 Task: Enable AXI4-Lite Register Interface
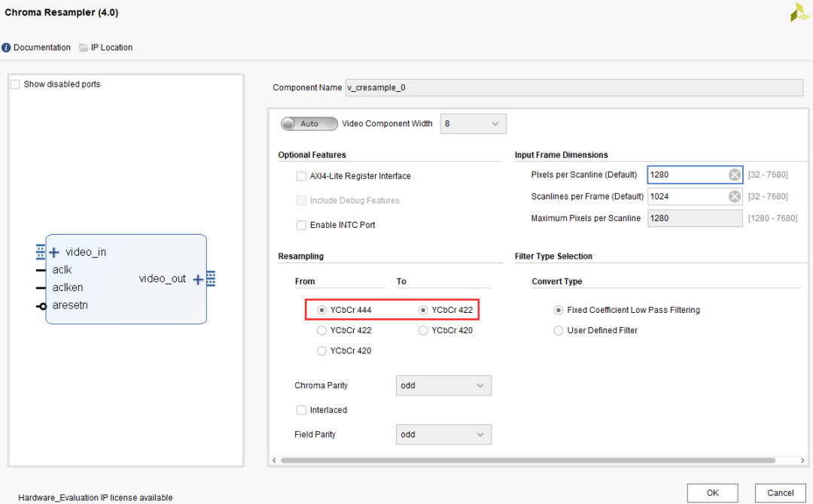point(302,176)
